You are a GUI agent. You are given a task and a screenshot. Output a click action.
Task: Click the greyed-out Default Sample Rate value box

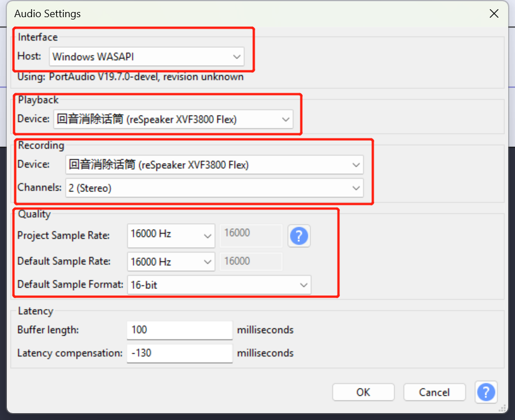pos(251,261)
